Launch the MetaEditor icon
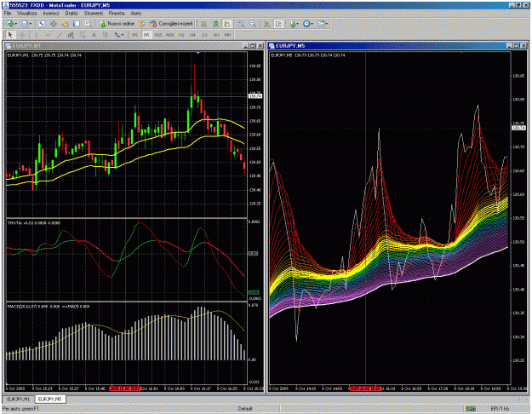The height and width of the screenshot is (414, 532). tap(141, 24)
